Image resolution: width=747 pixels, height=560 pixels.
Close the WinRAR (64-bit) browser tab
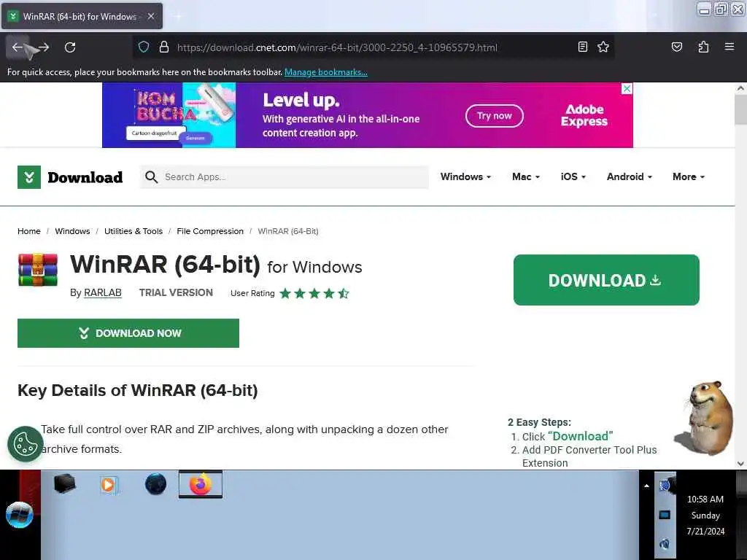pos(150,16)
